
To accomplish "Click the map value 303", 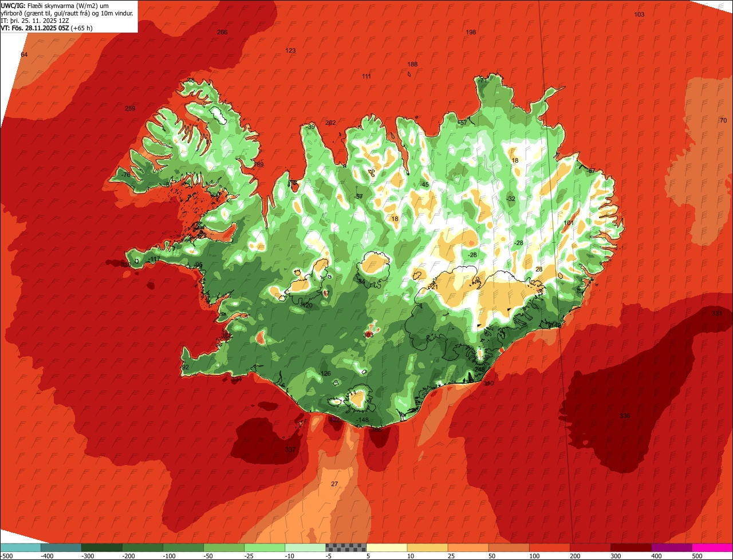I will (368, 334).
